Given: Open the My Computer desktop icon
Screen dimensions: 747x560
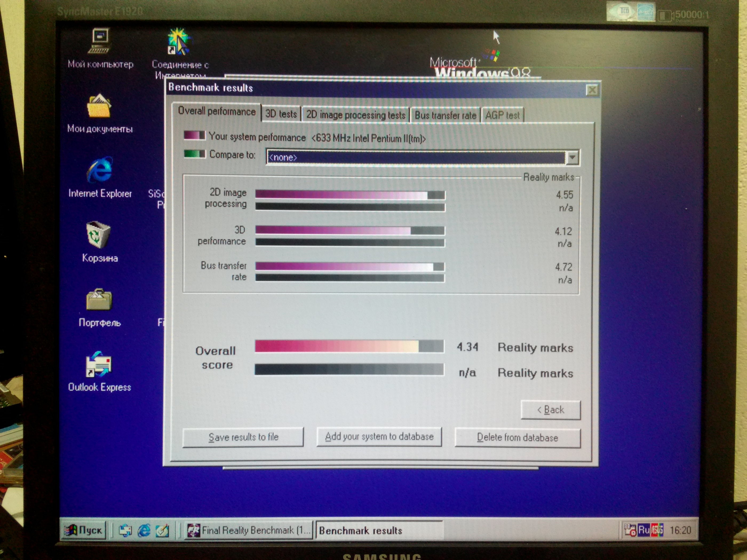Looking at the screenshot, I should tap(100, 41).
